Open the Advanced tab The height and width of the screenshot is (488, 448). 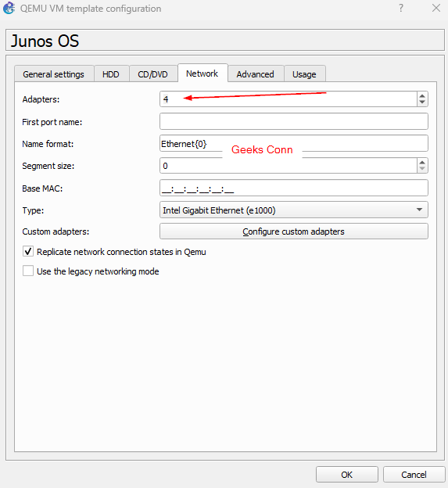256,74
